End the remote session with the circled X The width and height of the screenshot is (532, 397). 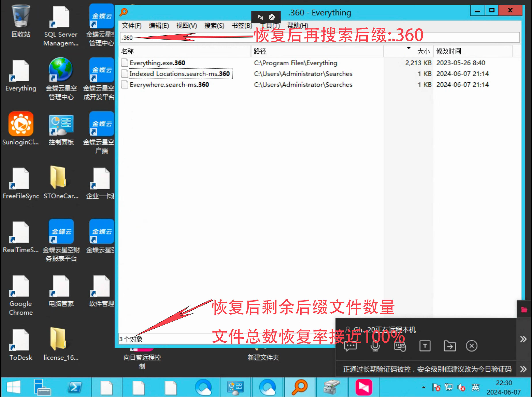(x=471, y=346)
